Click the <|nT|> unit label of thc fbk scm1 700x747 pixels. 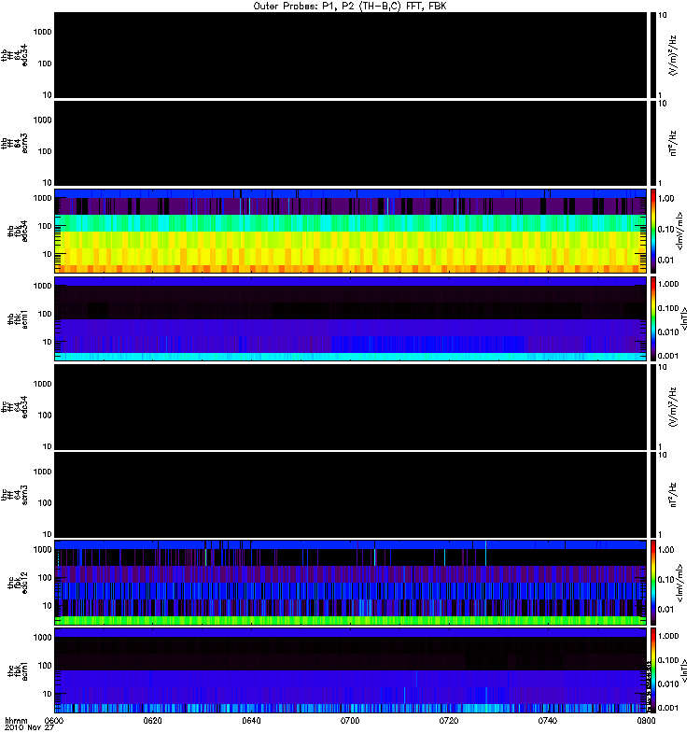point(684,669)
